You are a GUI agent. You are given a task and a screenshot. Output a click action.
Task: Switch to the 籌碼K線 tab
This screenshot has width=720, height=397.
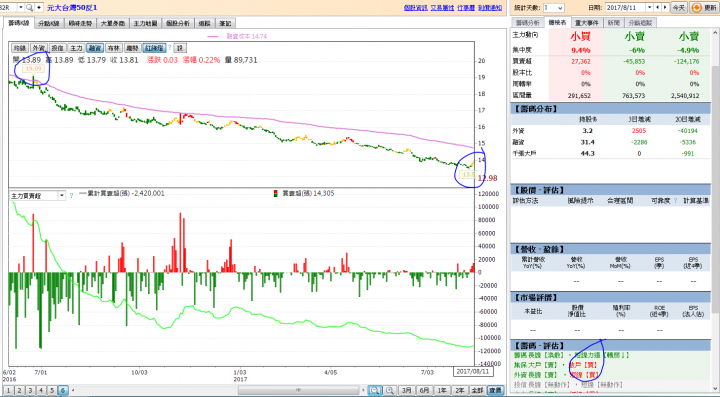pyautogui.click(x=18, y=23)
